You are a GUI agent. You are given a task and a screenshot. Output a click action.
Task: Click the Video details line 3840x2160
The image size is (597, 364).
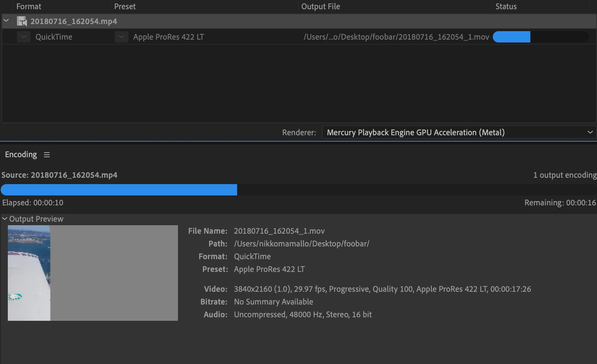383,289
